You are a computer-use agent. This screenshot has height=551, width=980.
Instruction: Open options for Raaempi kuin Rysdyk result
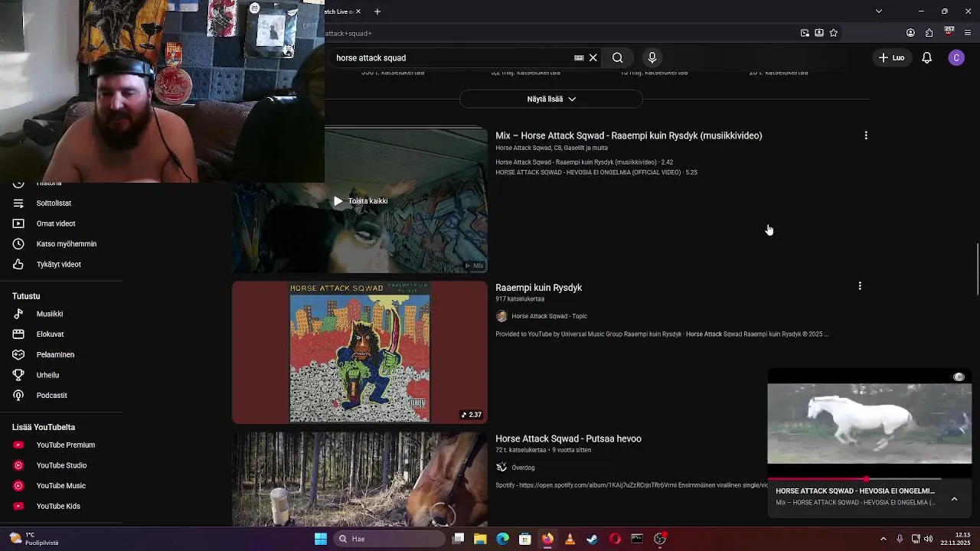[x=860, y=286]
